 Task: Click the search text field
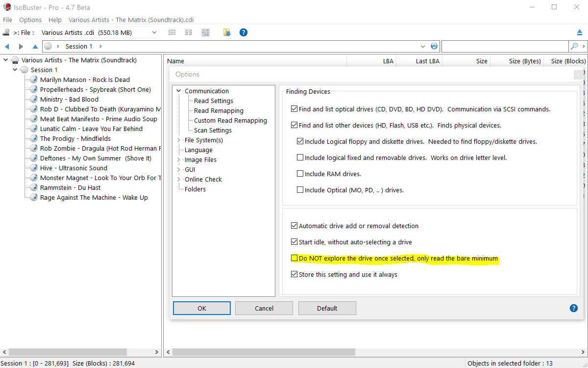click(x=505, y=46)
